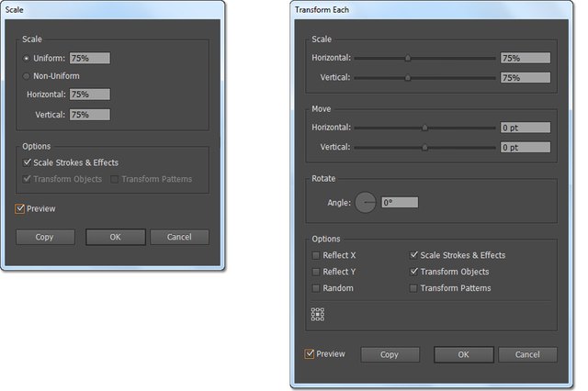Click the Transform Each title bar text
Viewport: 588px width, 391px height.
pyautogui.click(x=322, y=10)
